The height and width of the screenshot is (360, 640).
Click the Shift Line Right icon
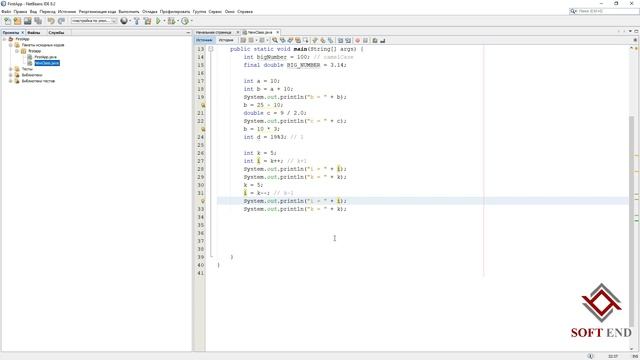348,40
